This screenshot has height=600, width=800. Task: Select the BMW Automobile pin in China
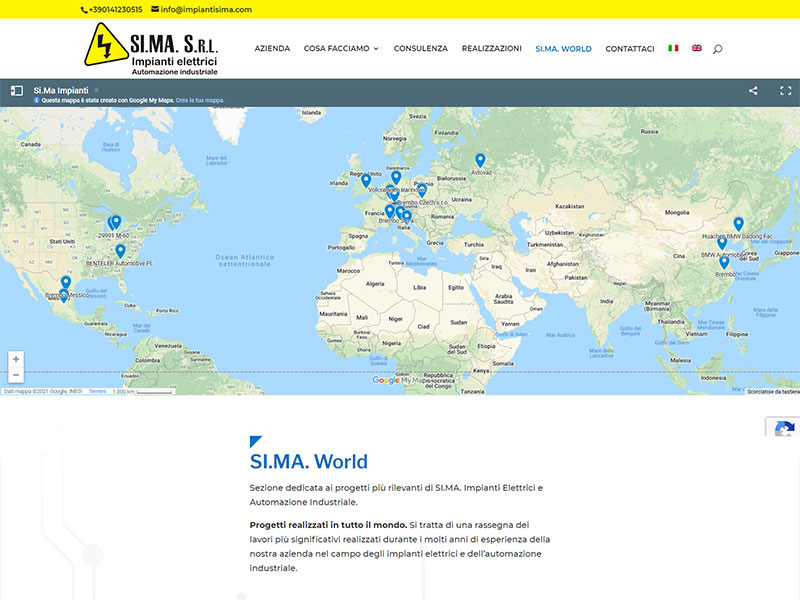[x=722, y=243]
